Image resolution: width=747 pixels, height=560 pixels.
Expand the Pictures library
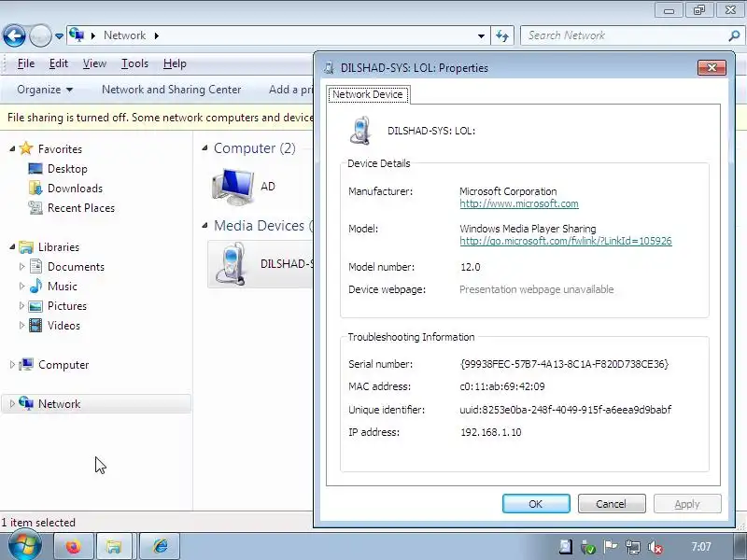click(x=21, y=306)
